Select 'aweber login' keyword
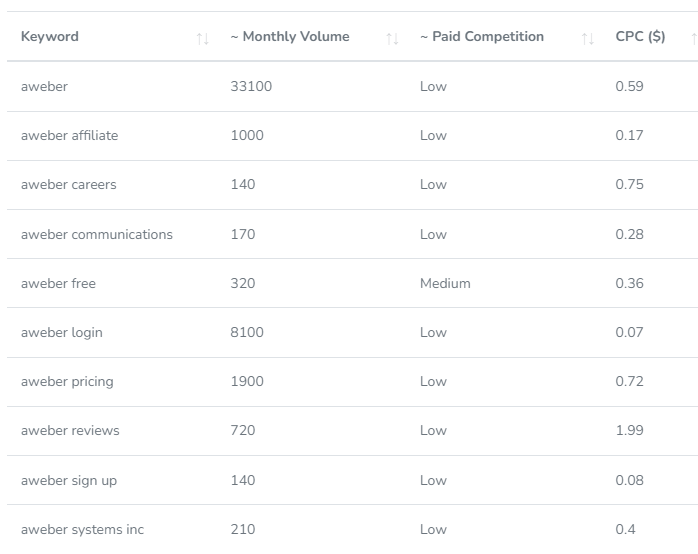Screen dimensions: 698x554 (62, 332)
